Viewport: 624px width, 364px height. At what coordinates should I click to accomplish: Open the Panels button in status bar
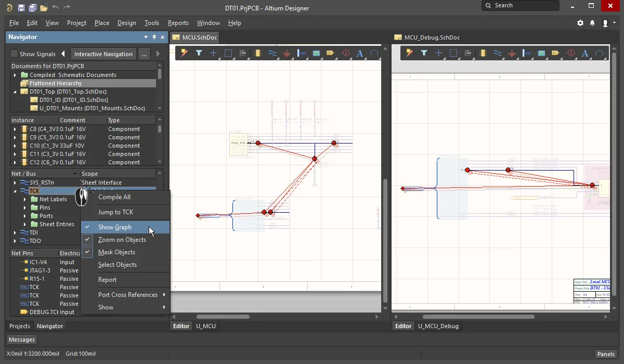pos(606,354)
